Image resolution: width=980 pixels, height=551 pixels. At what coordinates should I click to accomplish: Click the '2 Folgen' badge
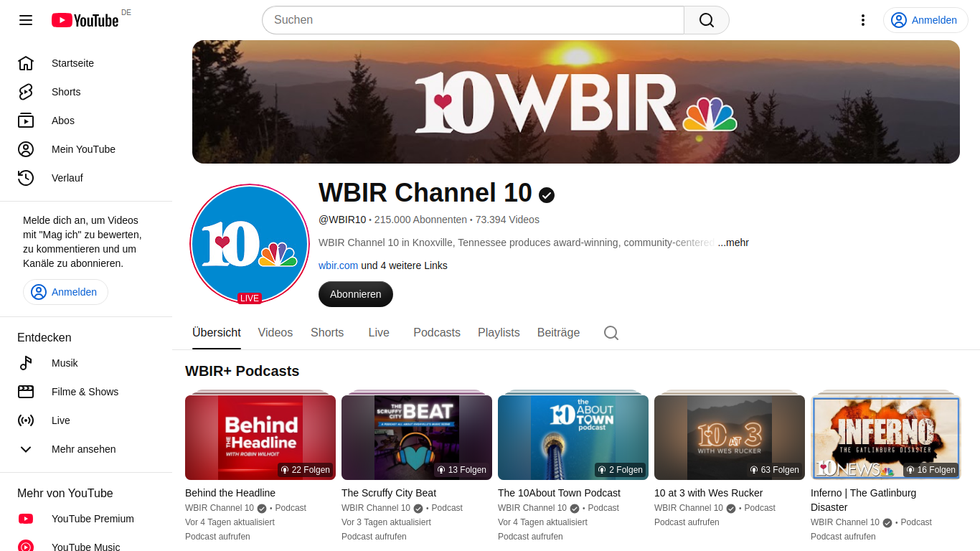click(621, 470)
